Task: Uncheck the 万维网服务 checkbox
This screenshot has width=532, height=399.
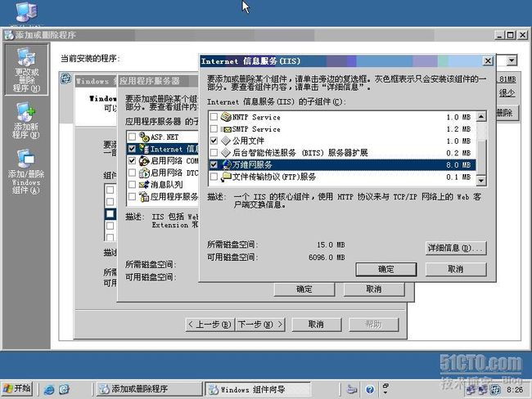Action: click(214, 165)
